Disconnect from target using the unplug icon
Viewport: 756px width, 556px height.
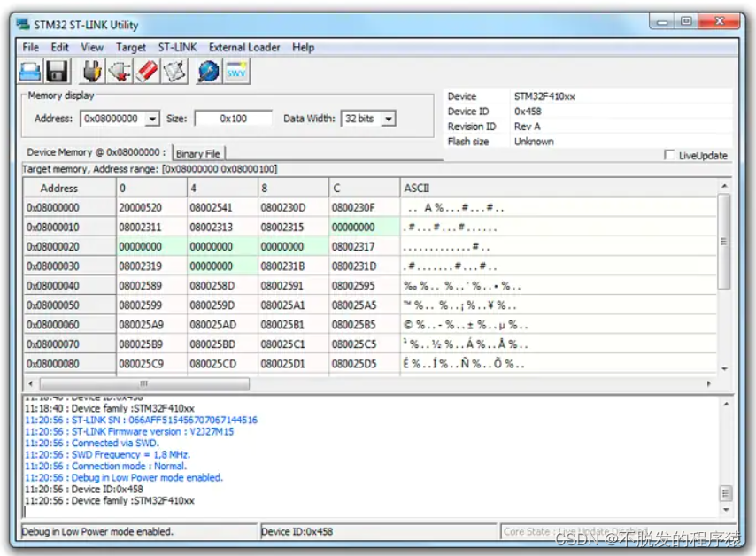point(120,70)
